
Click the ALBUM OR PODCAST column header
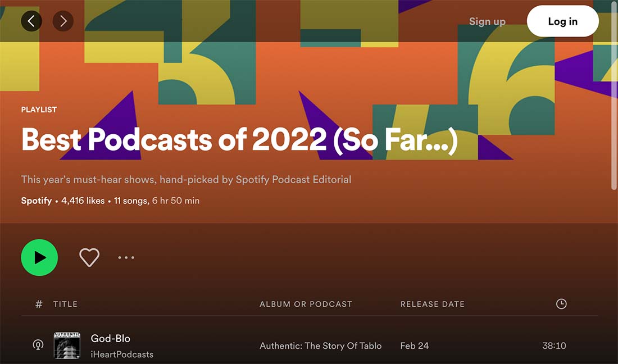(306, 304)
